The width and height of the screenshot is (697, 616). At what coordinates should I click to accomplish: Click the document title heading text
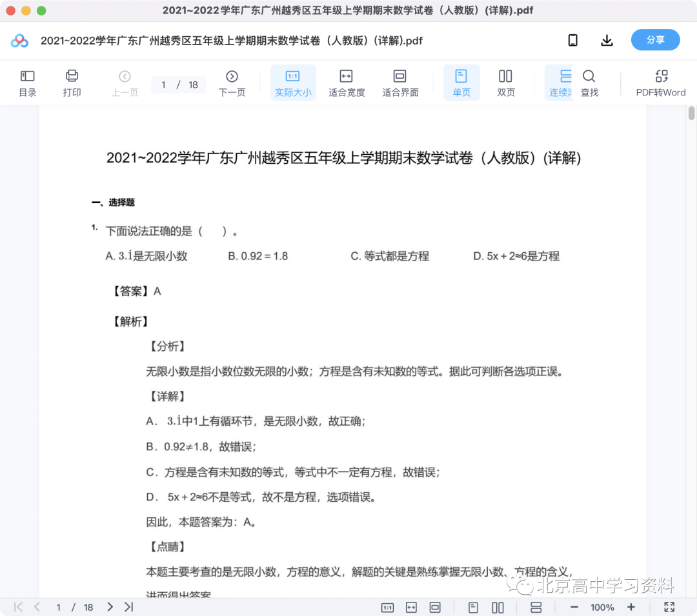(x=343, y=157)
